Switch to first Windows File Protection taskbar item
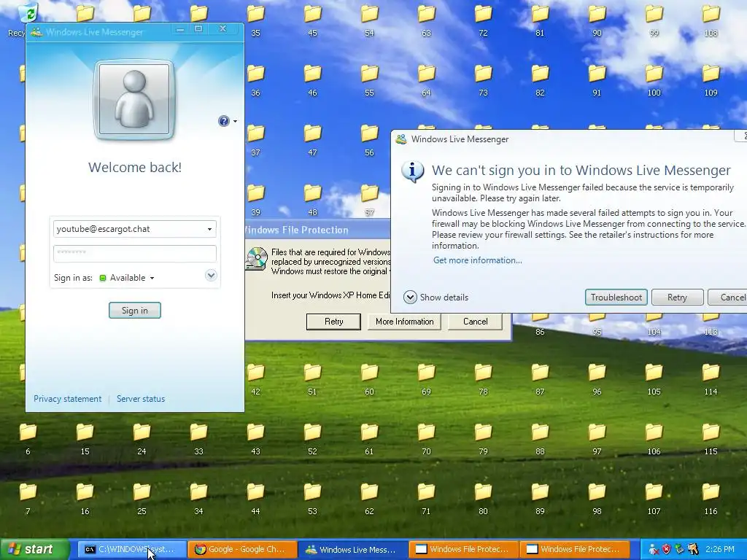This screenshot has height=560, width=747. [x=463, y=550]
